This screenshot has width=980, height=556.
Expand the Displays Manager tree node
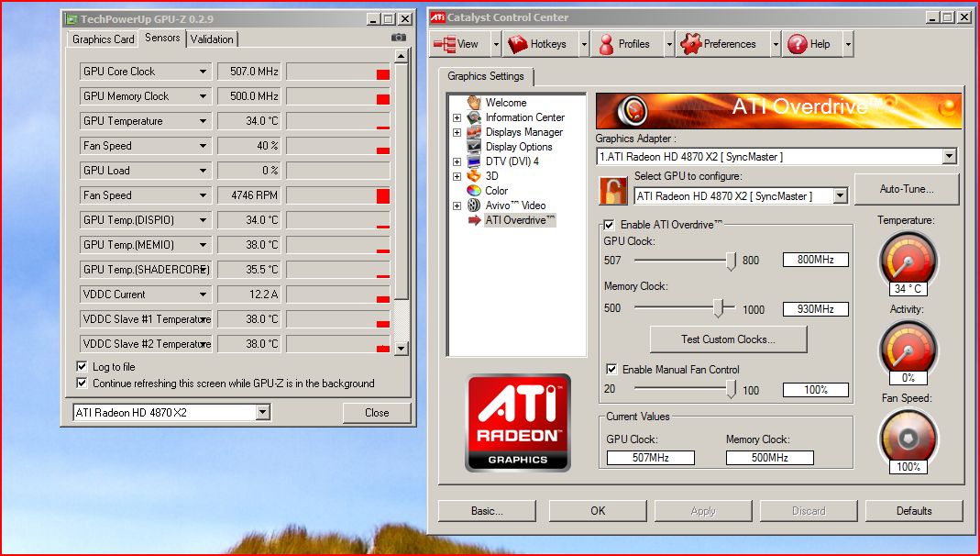(457, 132)
